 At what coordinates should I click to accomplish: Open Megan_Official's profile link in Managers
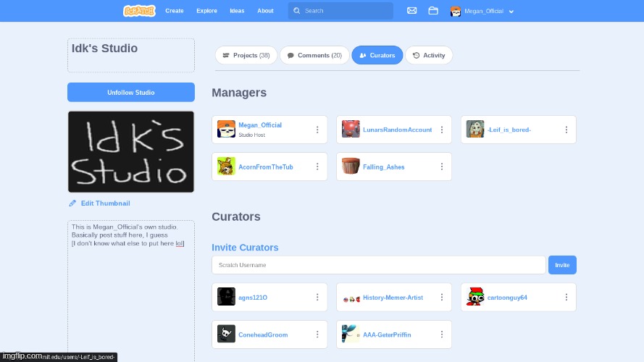pyautogui.click(x=260, y=125)
